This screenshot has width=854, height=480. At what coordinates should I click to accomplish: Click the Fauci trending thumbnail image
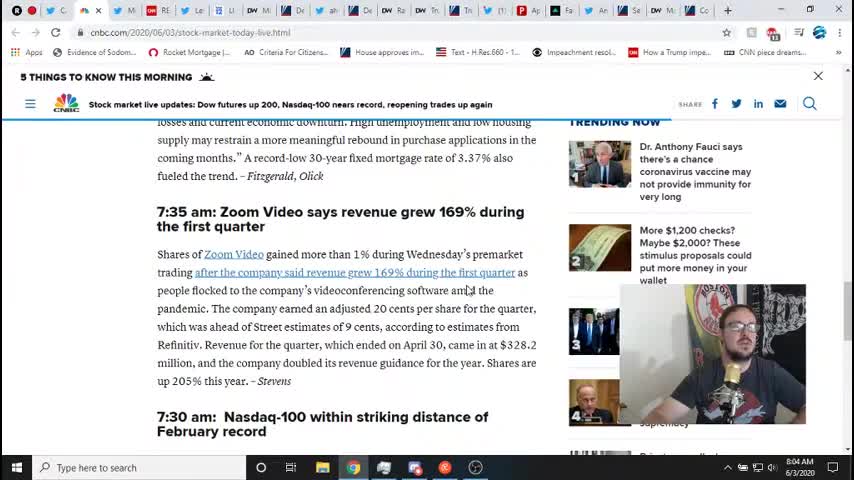tap(600, 164)
